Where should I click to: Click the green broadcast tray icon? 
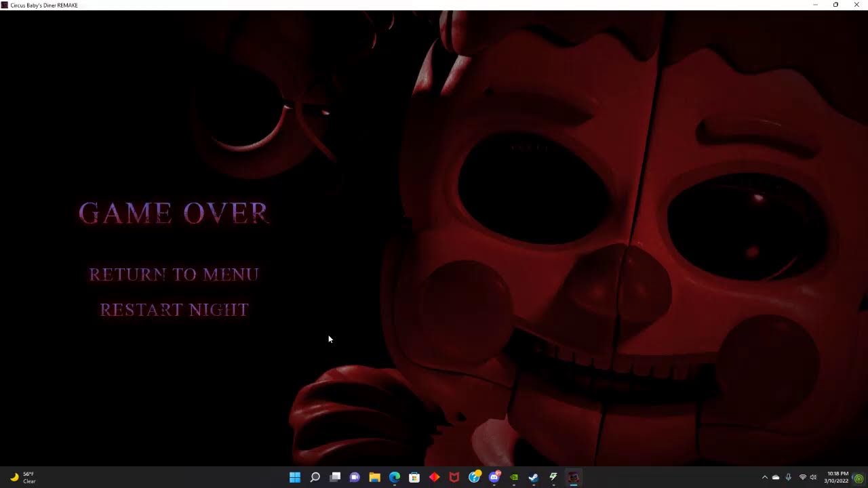point(859,478)
